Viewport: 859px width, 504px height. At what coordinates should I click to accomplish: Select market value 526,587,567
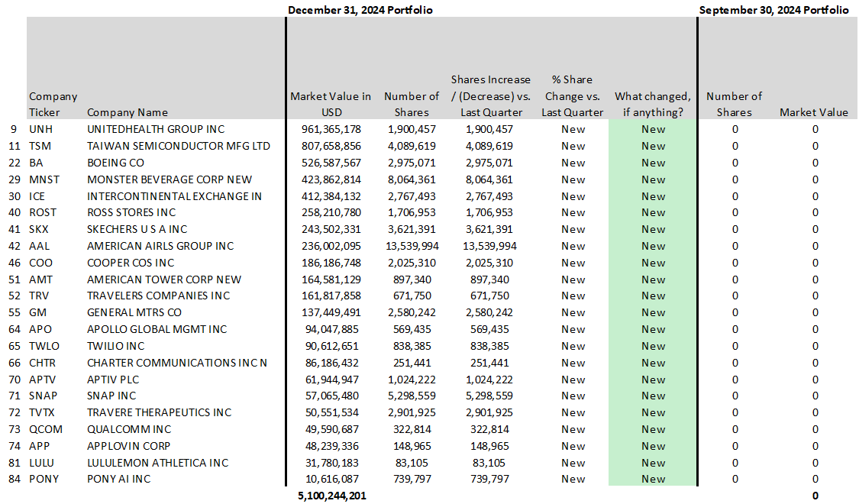point(331,163)
